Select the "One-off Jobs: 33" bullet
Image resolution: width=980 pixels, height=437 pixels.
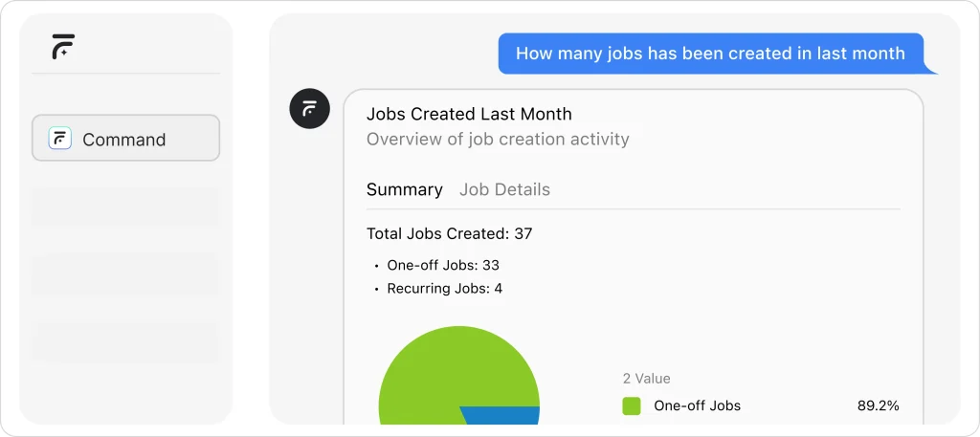(x=442, y=265)
